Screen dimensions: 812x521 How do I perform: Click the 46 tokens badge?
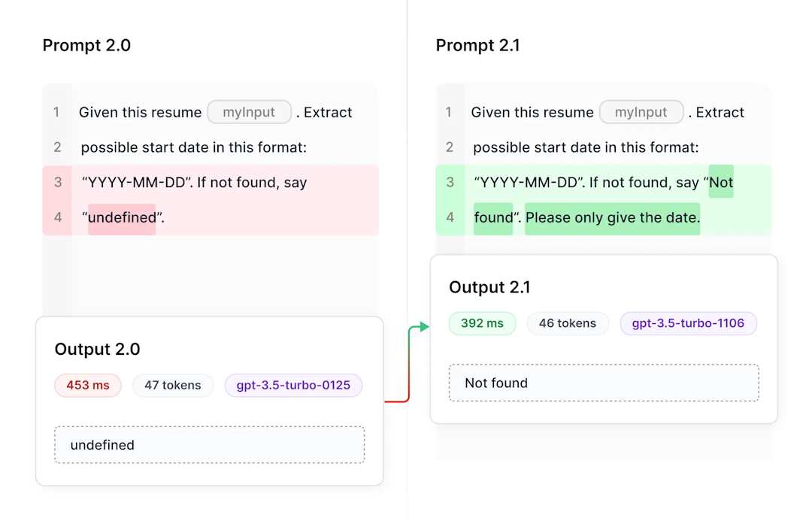[568, 323]
